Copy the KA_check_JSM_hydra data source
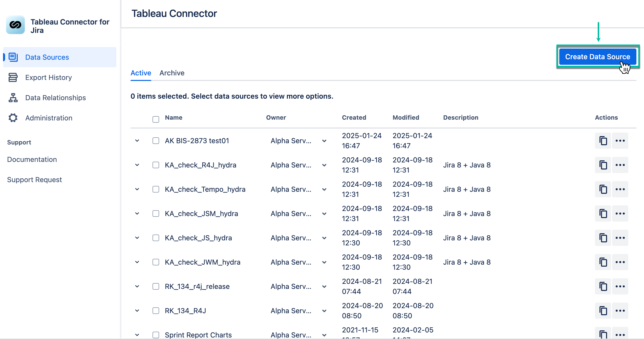The width and height of the screenshot is (644, 339). click(x=603, y=214)
